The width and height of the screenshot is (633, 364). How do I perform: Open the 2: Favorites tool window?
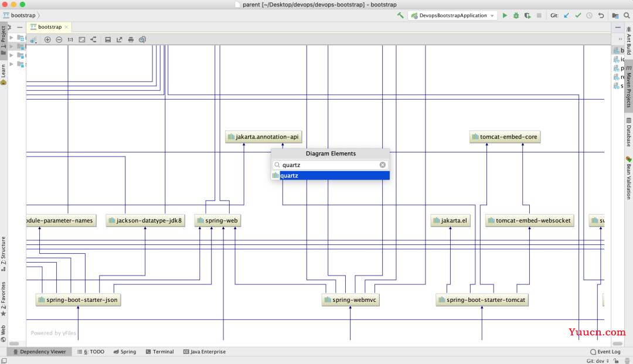pos(4,299)
